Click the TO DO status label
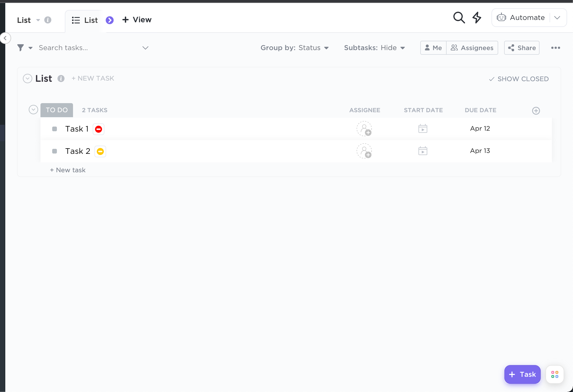Screen dimensions: 573x392 [57, 110]
